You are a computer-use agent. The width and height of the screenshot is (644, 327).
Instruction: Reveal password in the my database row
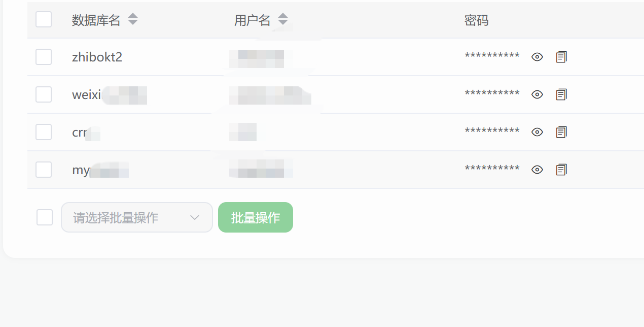537,170
